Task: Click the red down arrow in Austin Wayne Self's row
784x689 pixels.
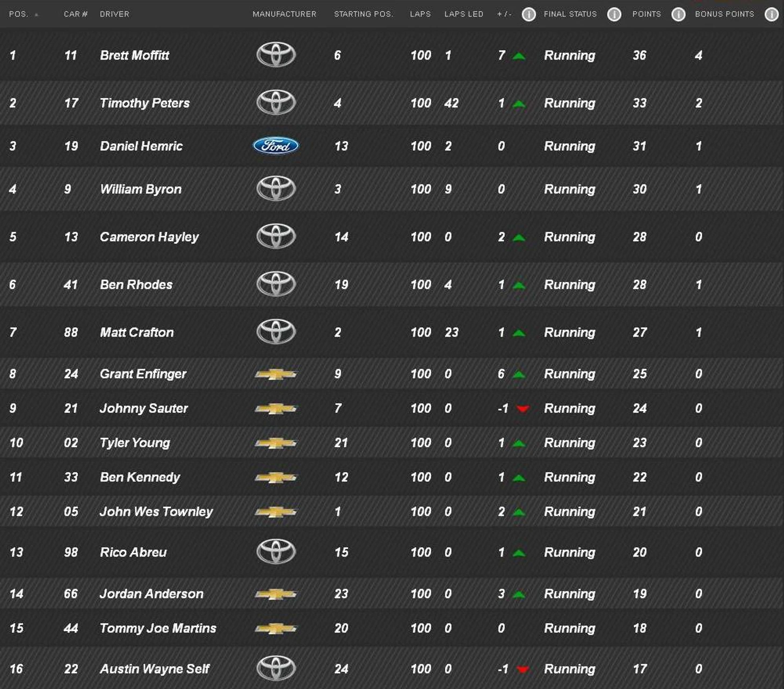Action: coord(522,670)
